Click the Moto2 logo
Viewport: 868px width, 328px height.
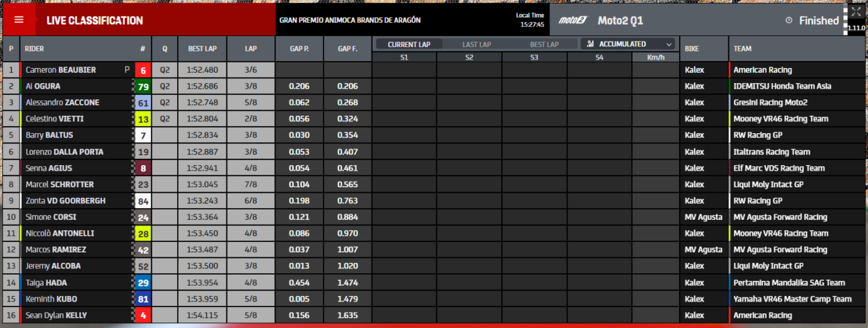(574, 20)
